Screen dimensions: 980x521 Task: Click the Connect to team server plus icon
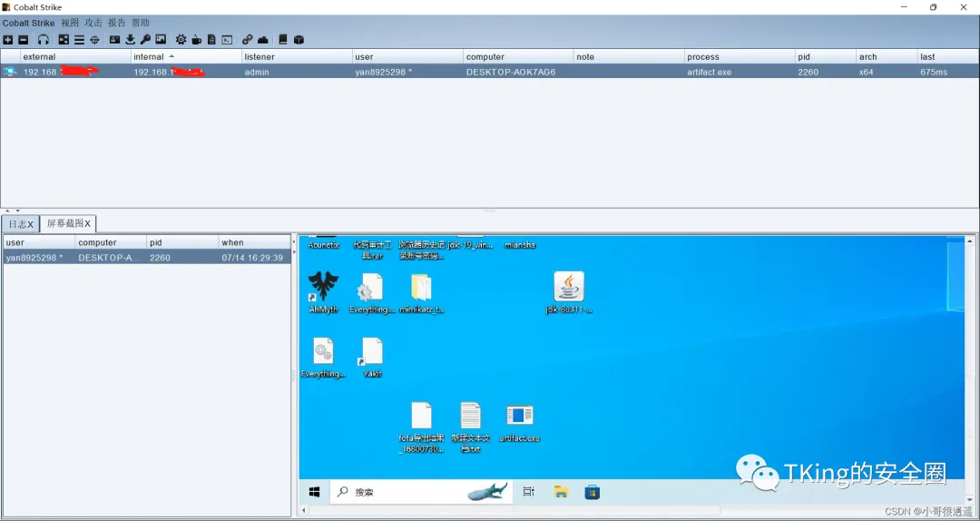point(7,39)
